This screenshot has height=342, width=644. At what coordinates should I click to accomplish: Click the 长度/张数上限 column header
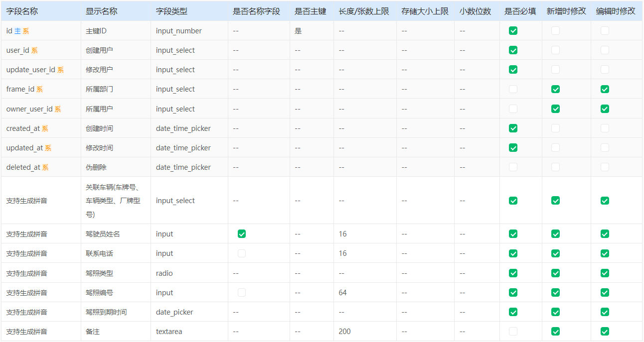pyautogui.click(x=364, y=11)
